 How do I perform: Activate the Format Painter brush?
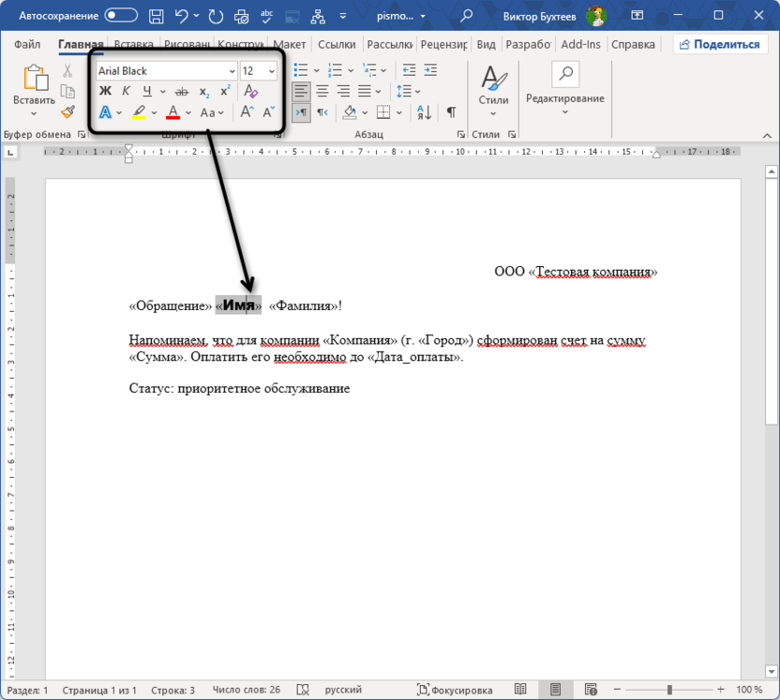tap(67, 112)
